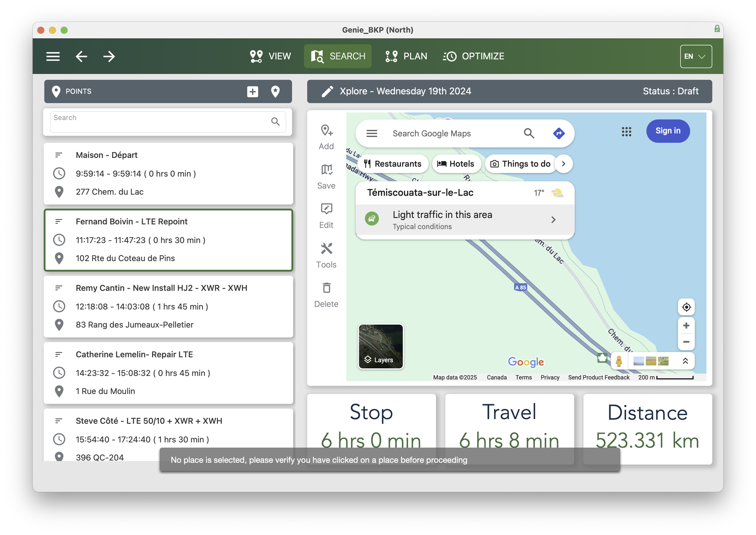Image resolution: width=756 pixels, height=535 pixels.
Task: Toggle the Layers satellite view thumbnail
Action: click(380, 346)
